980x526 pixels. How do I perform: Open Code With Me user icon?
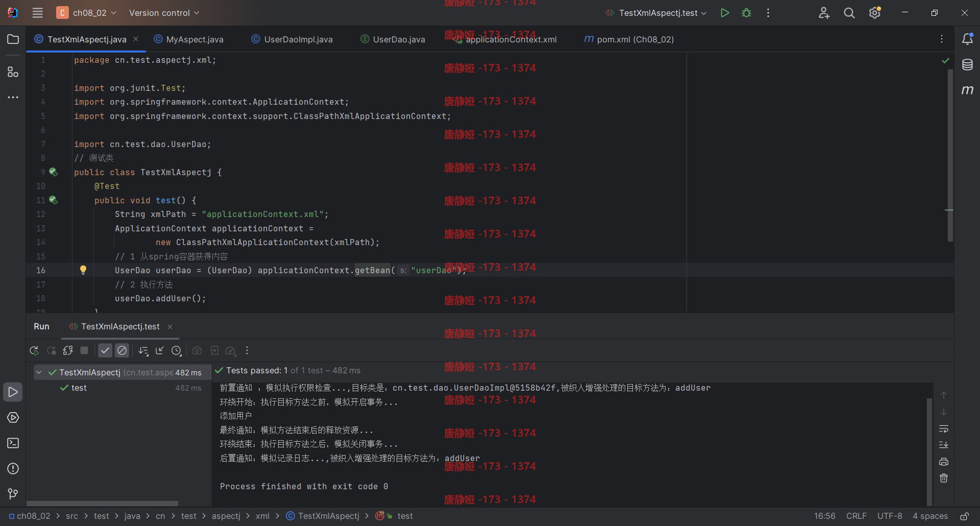(824, 13)
